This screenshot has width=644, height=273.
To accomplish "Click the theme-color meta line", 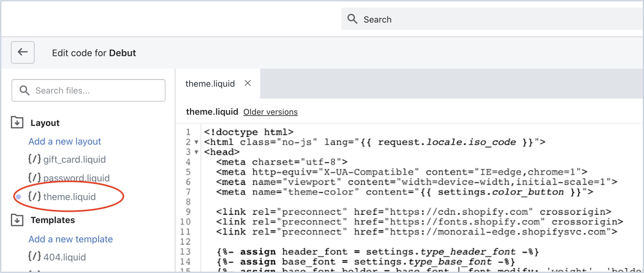I will (405, 192).
